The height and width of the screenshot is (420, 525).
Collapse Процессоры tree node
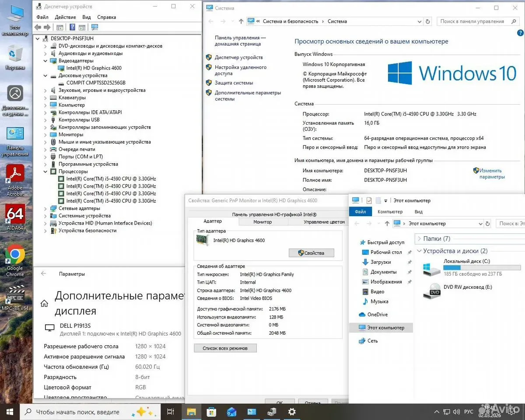(45, 171)
